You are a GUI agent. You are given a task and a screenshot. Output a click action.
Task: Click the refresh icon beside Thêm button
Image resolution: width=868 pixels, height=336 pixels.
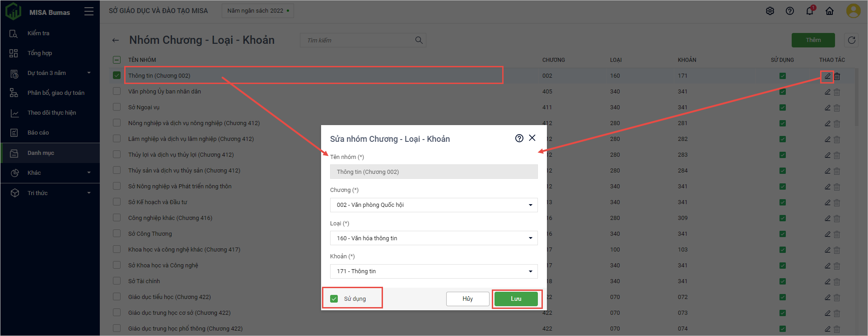(x=852, y=40)
